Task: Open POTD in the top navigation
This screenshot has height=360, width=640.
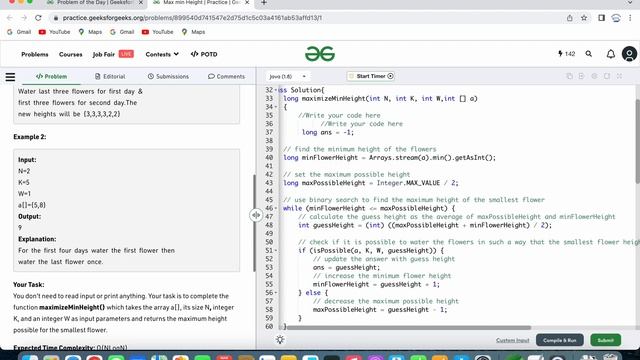Action: coord(204,54)
